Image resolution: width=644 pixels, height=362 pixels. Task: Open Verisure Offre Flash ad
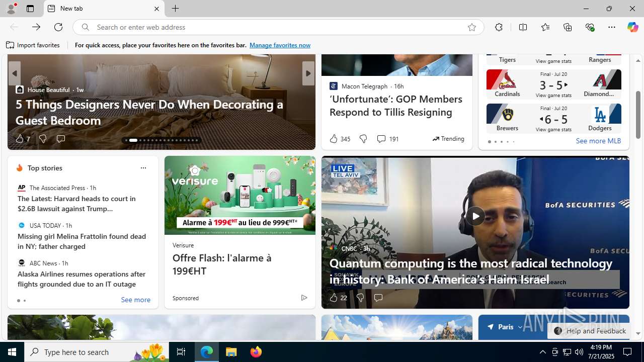coord(222,264)
